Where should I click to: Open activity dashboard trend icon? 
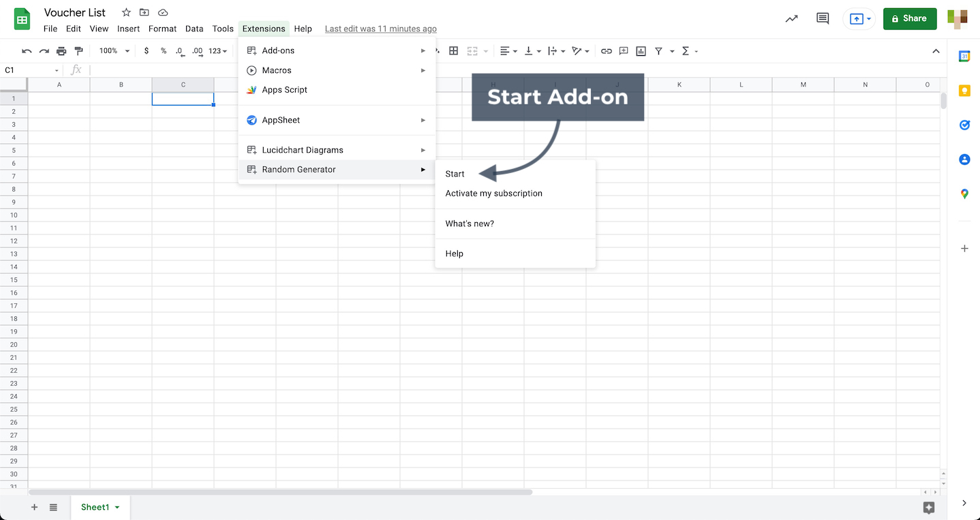click(791, 19)
